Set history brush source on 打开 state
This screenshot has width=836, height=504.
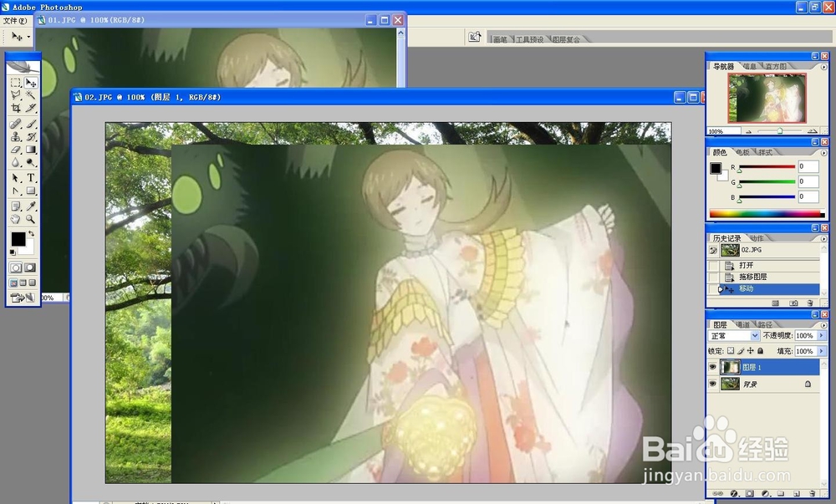click(713, 265)
